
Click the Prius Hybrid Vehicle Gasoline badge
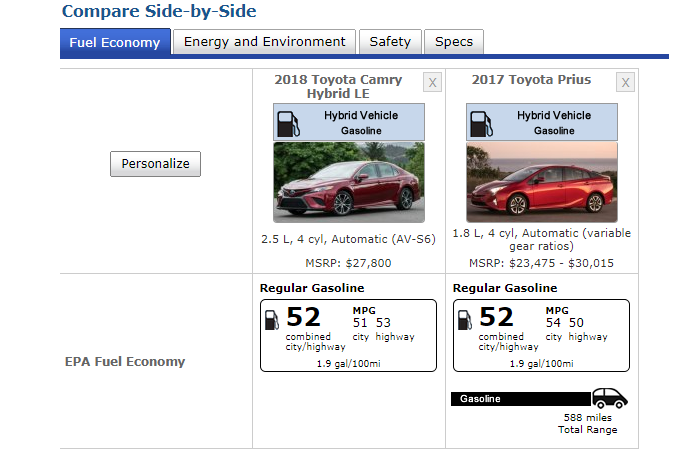click(x=541, y=122)
